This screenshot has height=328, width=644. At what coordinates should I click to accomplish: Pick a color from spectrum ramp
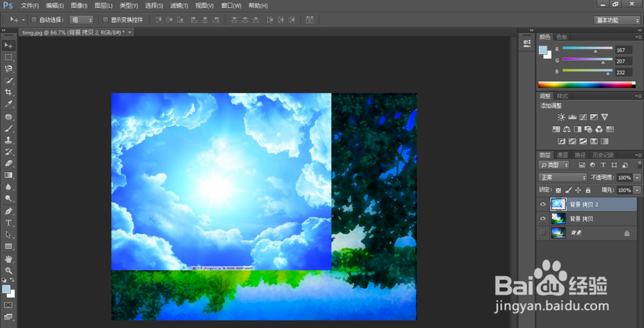pyautogui.click(x=587, y=85)
